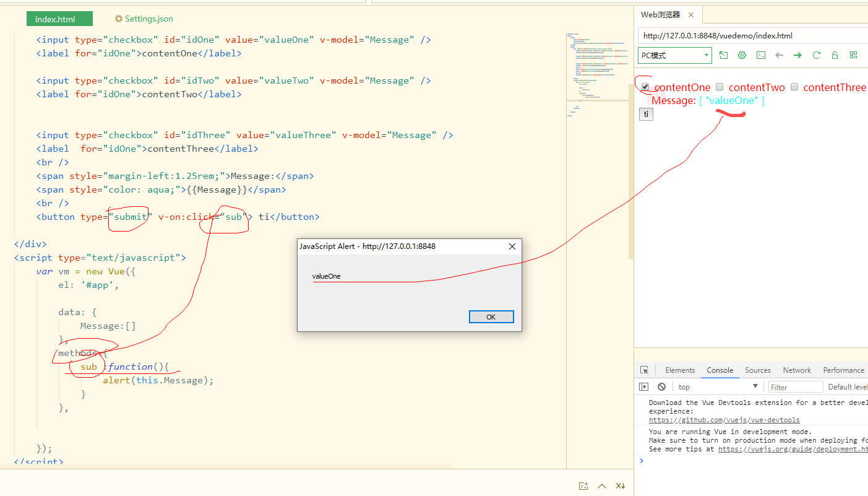Click the idTwo checkbox input code line
This screenshot has width=868, height=496.
pyautogui.click(x=233, y=80)
